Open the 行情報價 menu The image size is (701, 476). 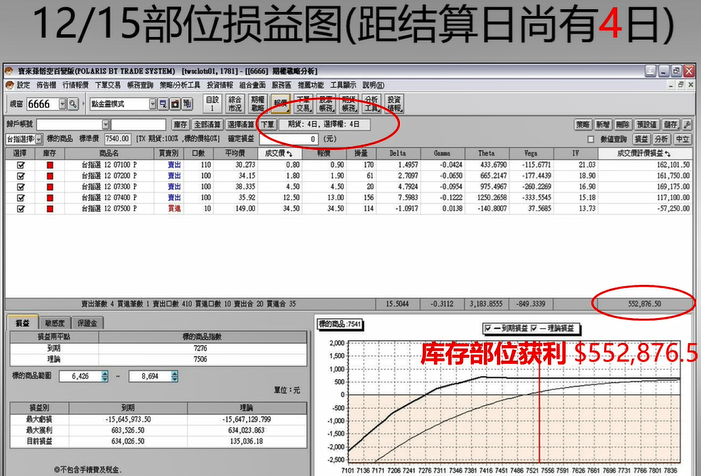click(75, 85)
